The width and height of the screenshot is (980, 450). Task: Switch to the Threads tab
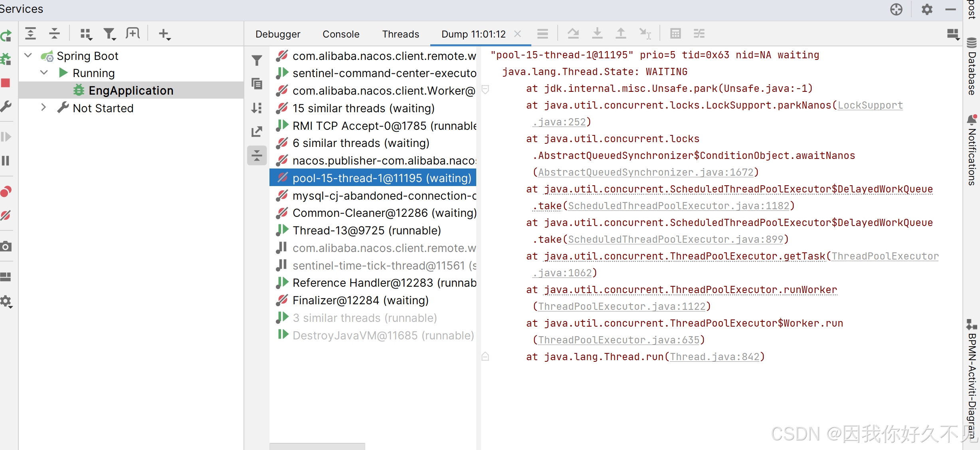[400, 34]
